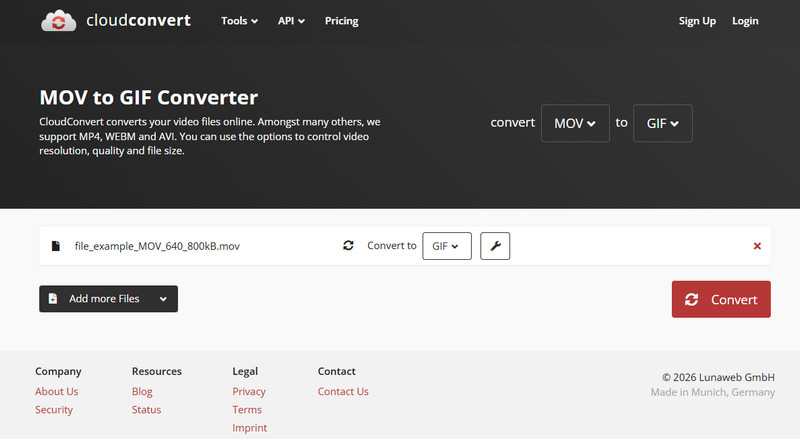Screen dimensions: 800x439
Task: Click Login in the header
Action: [745, 21]
